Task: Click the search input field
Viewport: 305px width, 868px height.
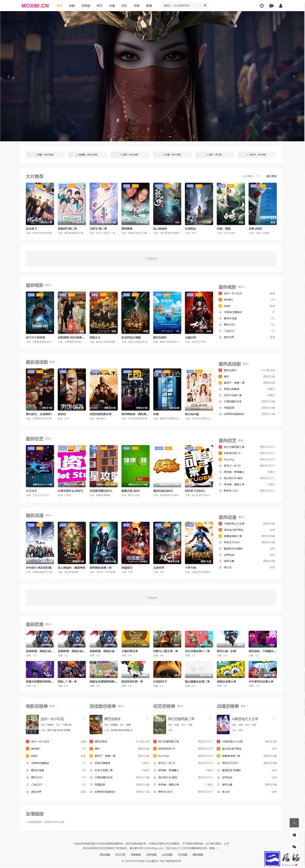Action: point(187,6)
